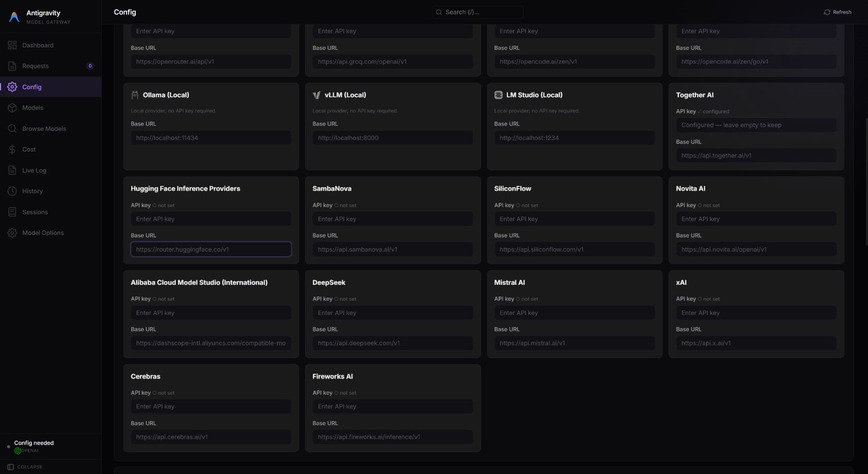This screenshot has width=868, height=474.
Task: Navigate to Live Log
Action: (x=51, y=170)
